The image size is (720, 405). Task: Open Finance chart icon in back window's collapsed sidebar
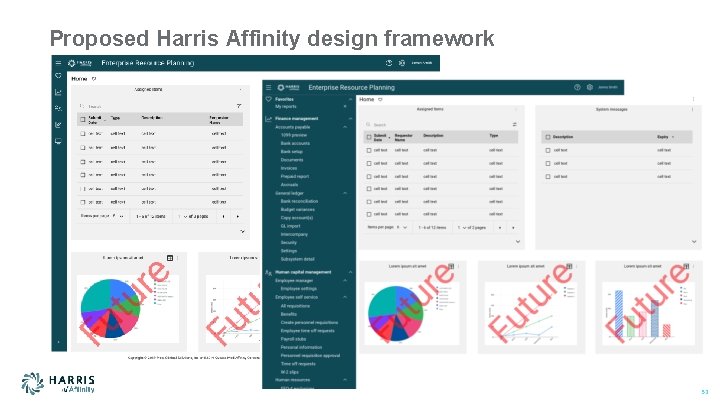[58, 92]
